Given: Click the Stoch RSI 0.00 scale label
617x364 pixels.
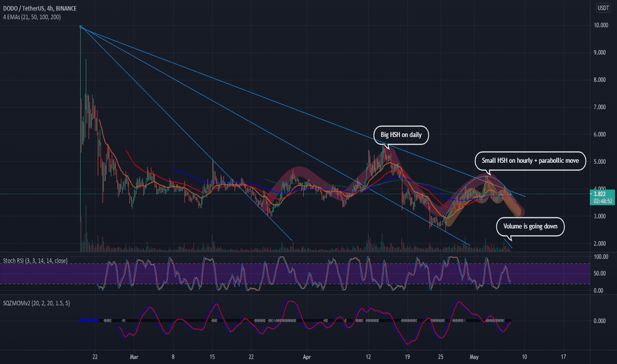Looking at the screenshot, I should [x=598, y=291].
